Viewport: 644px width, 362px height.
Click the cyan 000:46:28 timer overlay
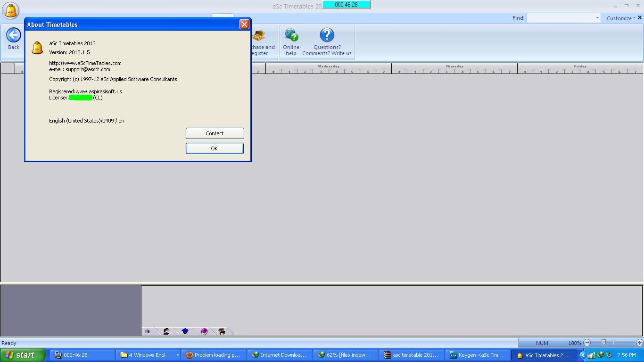(346, 4)
